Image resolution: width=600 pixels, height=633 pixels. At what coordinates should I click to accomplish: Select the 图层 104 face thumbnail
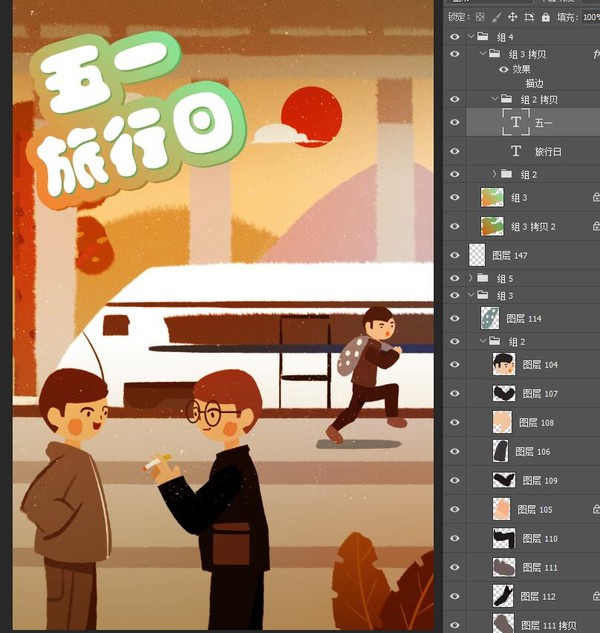pyautogui.click(x=504, y=364)
